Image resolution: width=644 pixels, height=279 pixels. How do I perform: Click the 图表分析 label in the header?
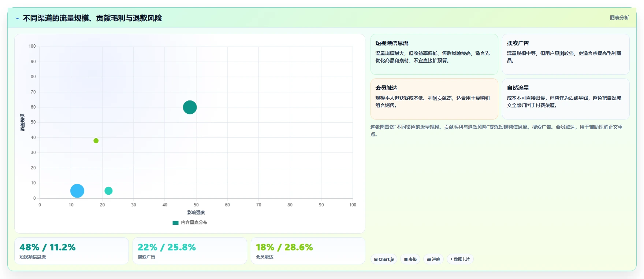(619, 18)
